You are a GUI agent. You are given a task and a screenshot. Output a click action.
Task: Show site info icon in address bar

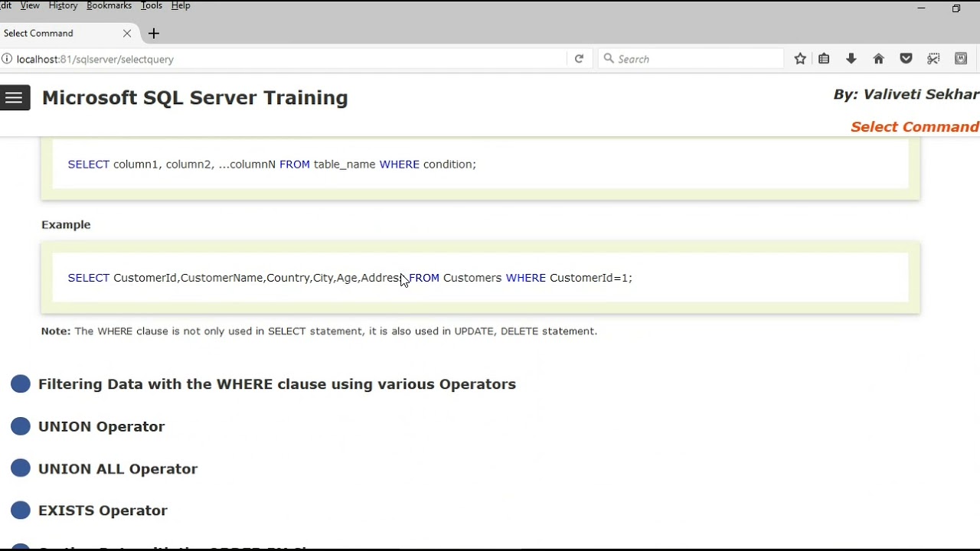7,59
